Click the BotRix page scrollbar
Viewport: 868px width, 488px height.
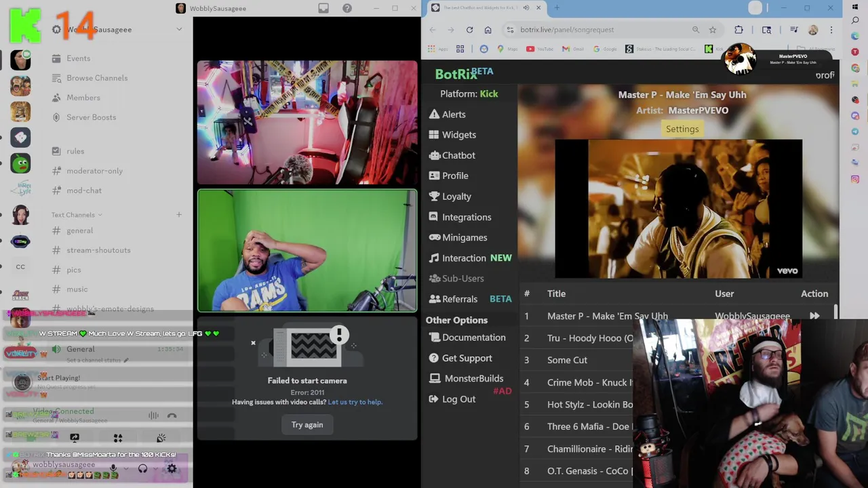(x=835, y=310)
